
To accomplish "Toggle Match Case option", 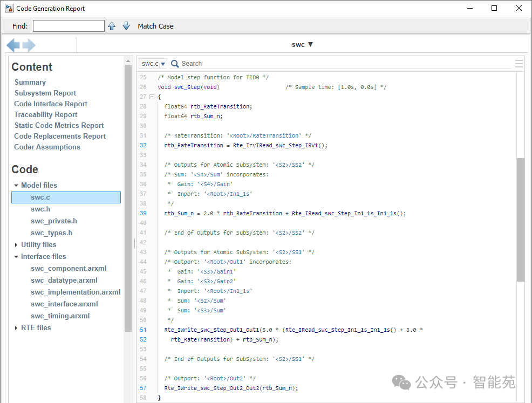I will [x=155, y=26].
